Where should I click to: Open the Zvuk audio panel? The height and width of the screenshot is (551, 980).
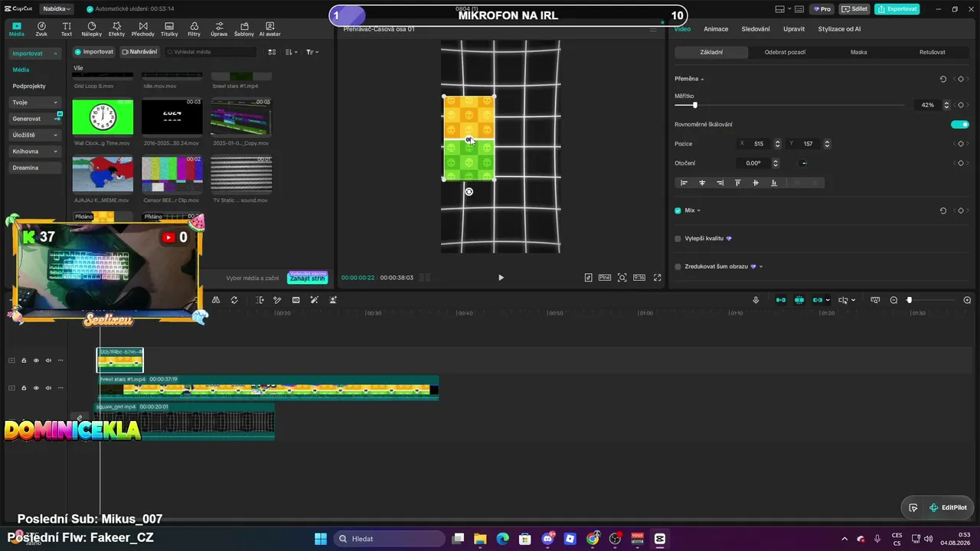coord(41,29)
